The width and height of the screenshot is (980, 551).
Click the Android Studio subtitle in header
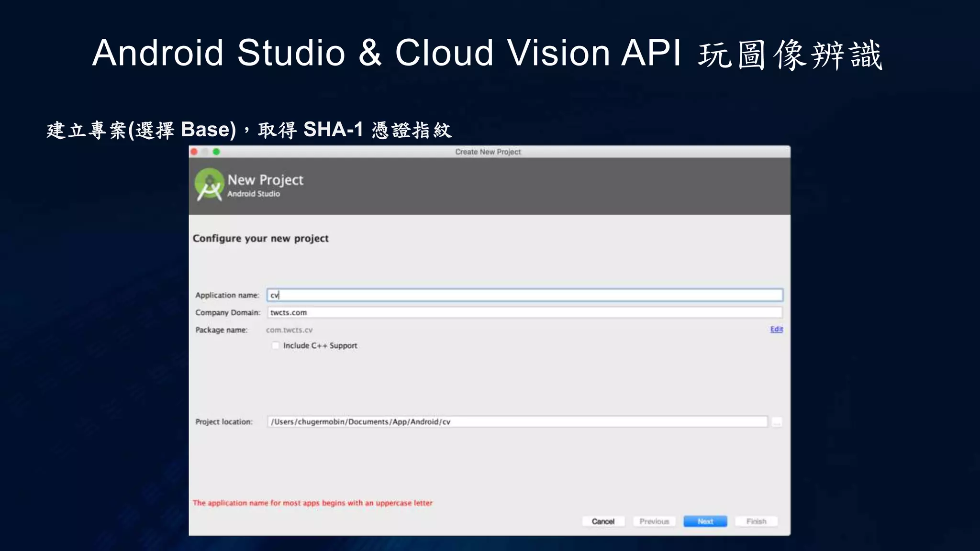(x=254, y=194)
